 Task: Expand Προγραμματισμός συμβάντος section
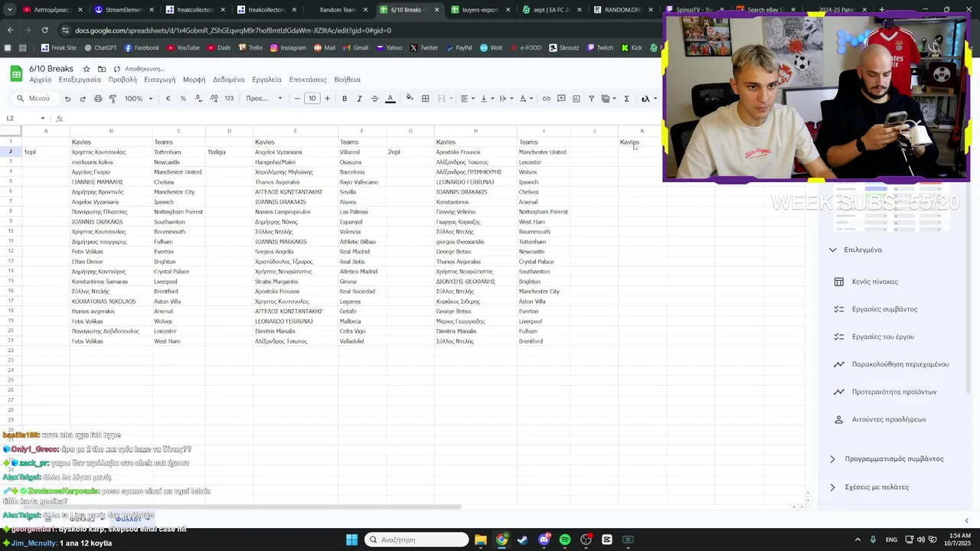[832, 459]
